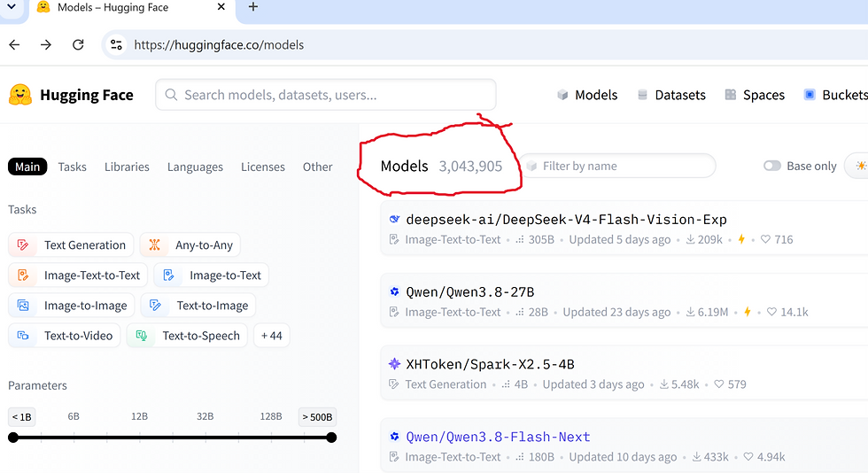Toggle the Base only switch
The image size is (868, 473).
click(772, 167)
